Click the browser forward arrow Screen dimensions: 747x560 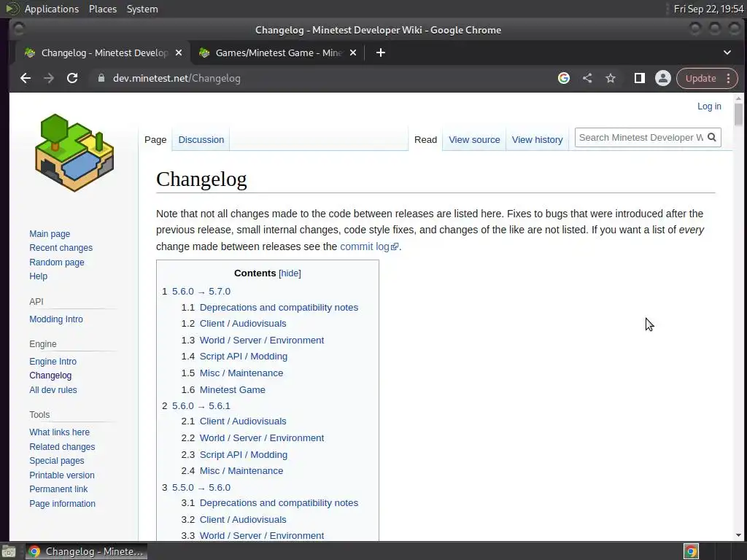tap(49, 78)
